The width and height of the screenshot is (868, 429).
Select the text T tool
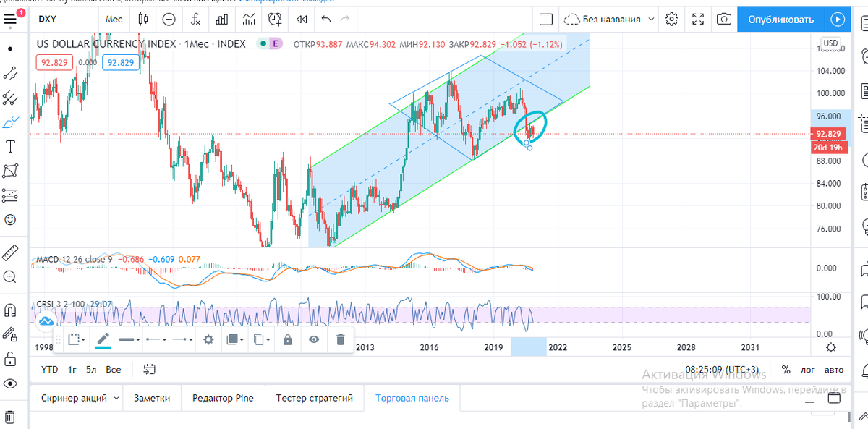(10, 147)
